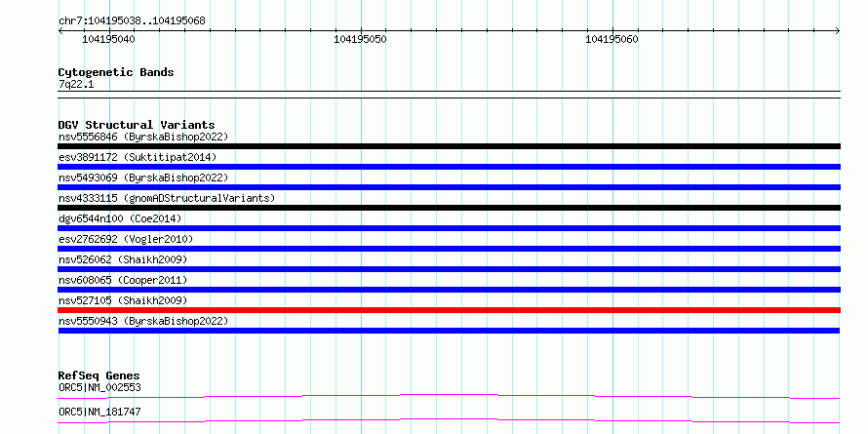Select the Cytogenetic Bands track title
Screen dimensions: 868x434
pos(116,72)
